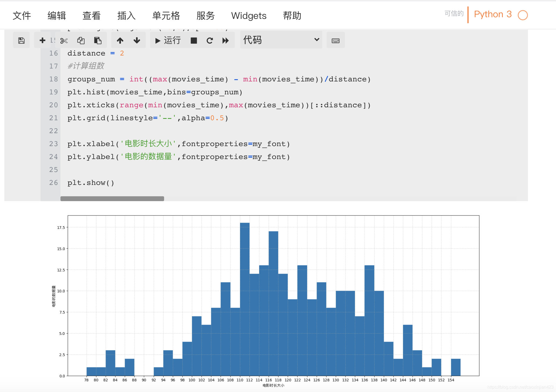Open the 文件 menu
Screen dimensions: 556x392
point(22,16)
